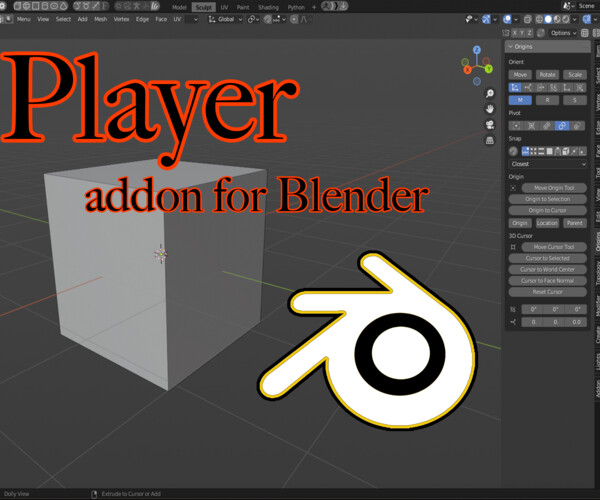Click the Move Cursor Tool cursor icon
The height and width of the screenshot is (500, 600).
coord(513,247)
